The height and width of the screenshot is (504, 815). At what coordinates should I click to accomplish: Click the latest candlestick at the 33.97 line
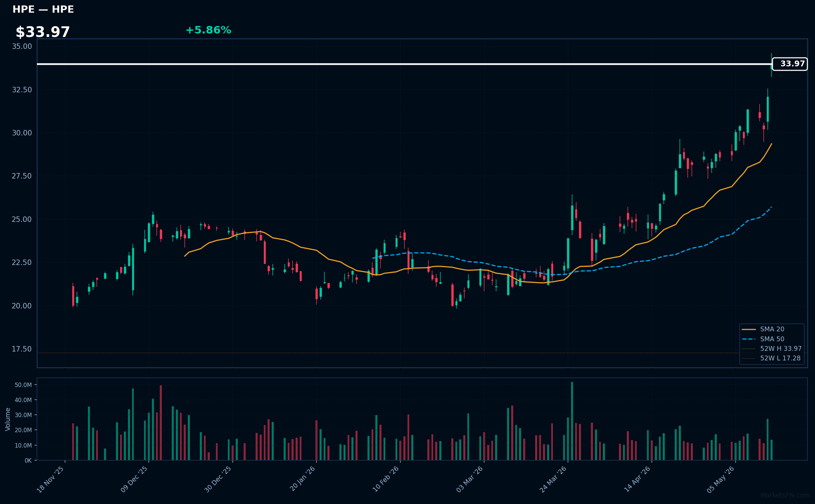[x=771, y=65]
